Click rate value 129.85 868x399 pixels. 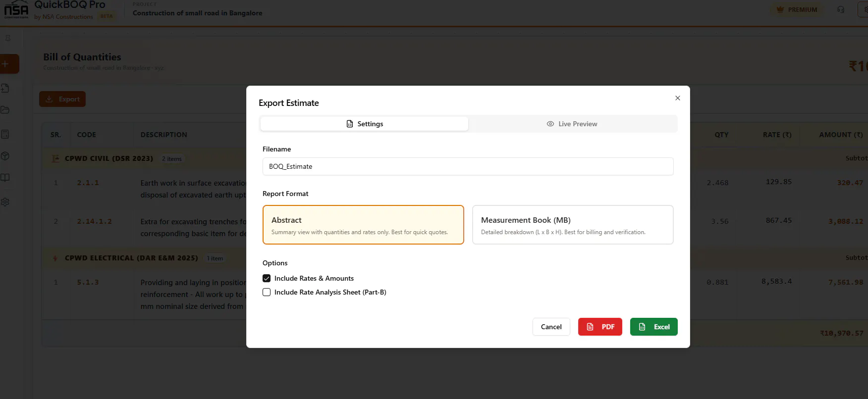point(779,182)
